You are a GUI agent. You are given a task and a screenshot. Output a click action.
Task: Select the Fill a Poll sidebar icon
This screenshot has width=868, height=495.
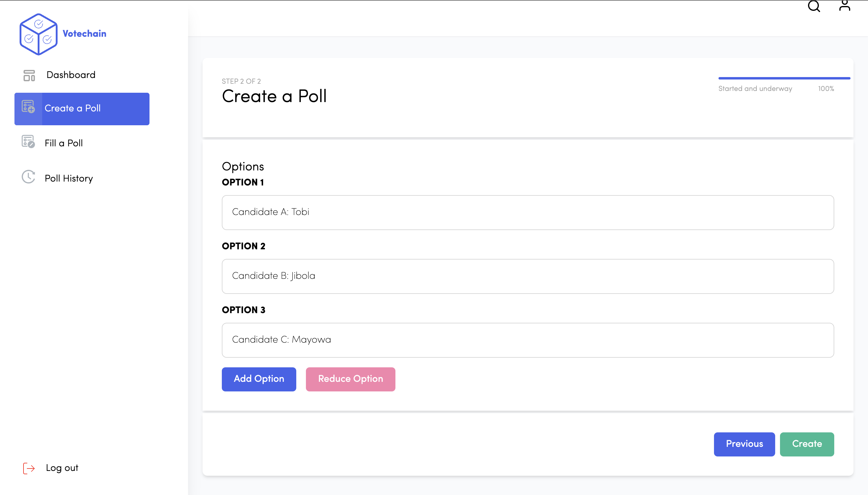point(27,143)
